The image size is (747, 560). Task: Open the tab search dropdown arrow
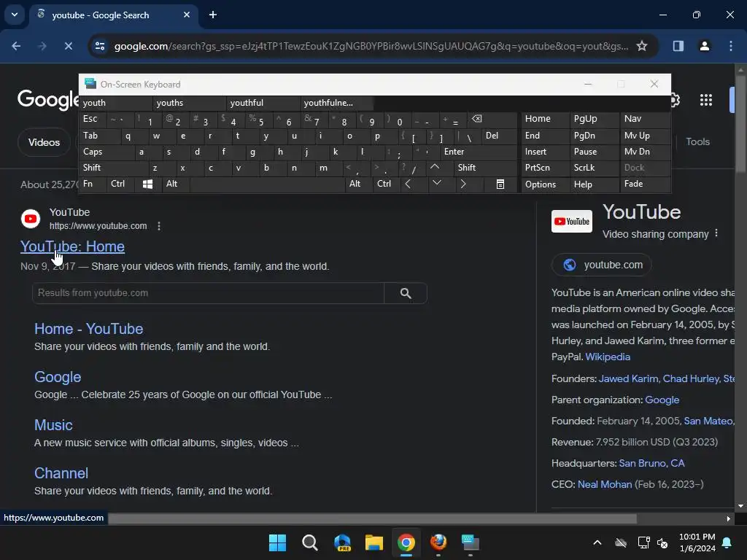pyautogui.click(x=15, y=15)
